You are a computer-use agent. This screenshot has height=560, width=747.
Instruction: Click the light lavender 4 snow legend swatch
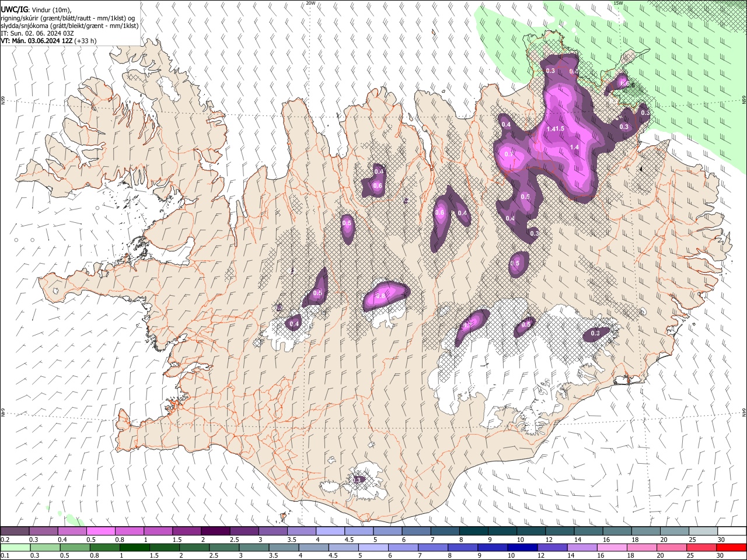pyautogui.click(x=329, y=531)
